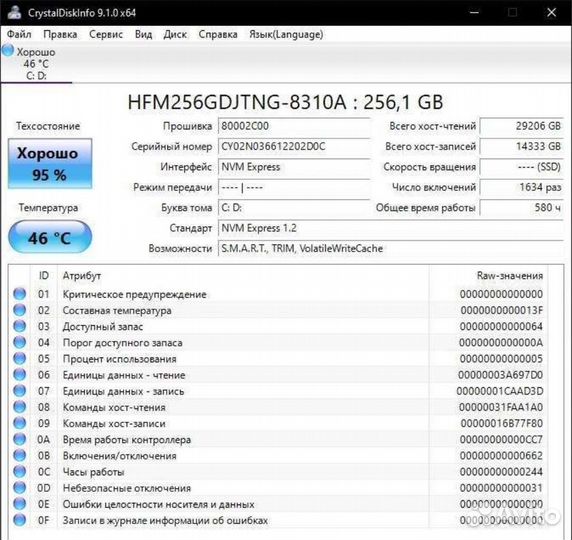Click raw value 0000001CAAD3D
This screenshot has height=540, width=572.
click(500, 391)
